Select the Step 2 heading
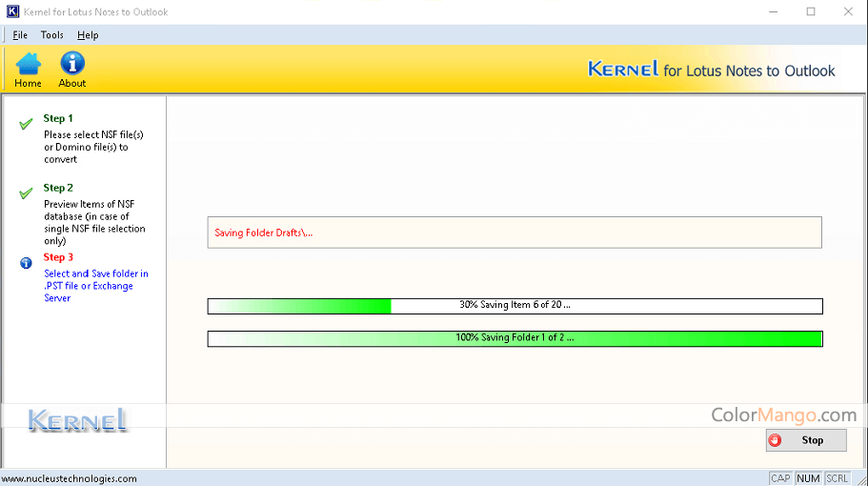Screen dimensions: 868x486 [x=58, y=188]
